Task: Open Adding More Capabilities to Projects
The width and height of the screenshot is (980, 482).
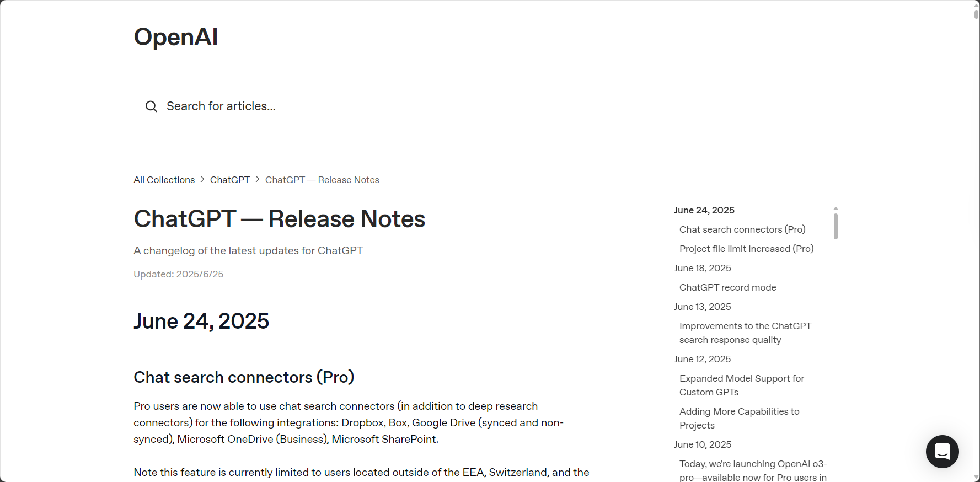Action: tap(740, 419)
